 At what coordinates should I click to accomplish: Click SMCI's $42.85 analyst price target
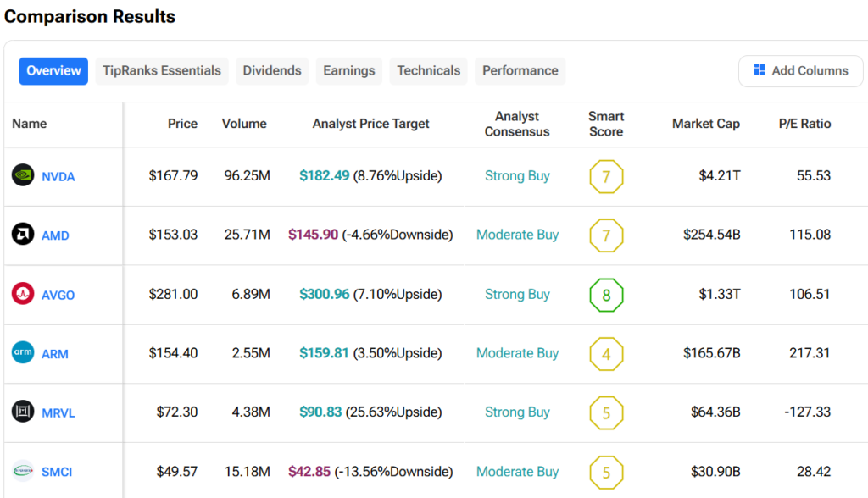309,472
